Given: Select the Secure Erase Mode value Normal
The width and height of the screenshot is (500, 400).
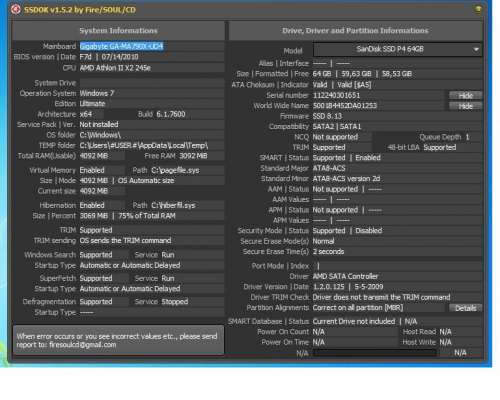Looking at the screenshot, I should point(323,241).
